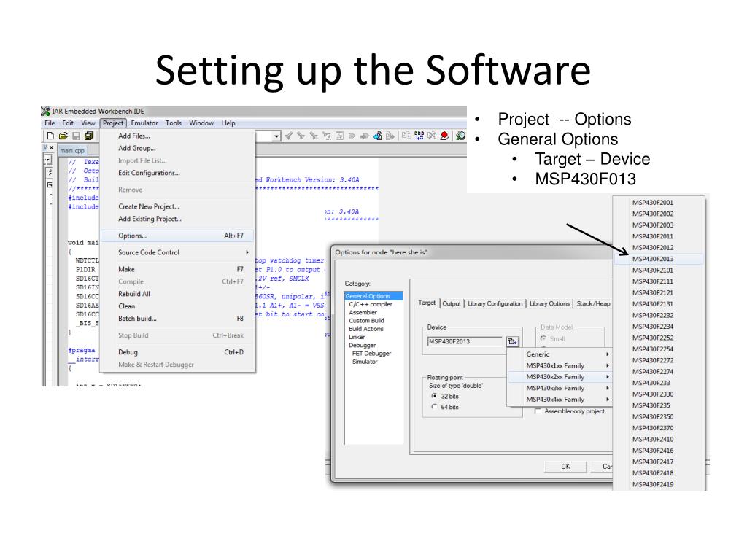Expand the MSP430x1xx Family submenu
The image size is (747, 560).
coord(560,366)
